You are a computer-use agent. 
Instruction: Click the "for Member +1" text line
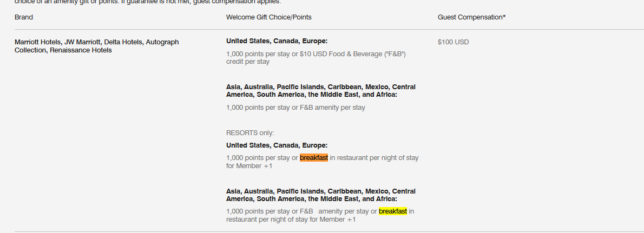[249, 166]
